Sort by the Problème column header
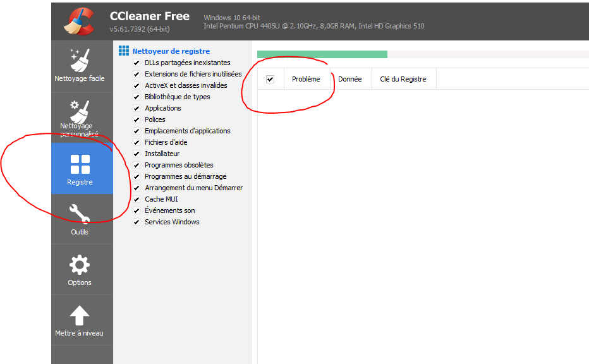 [x=307, y=79]
